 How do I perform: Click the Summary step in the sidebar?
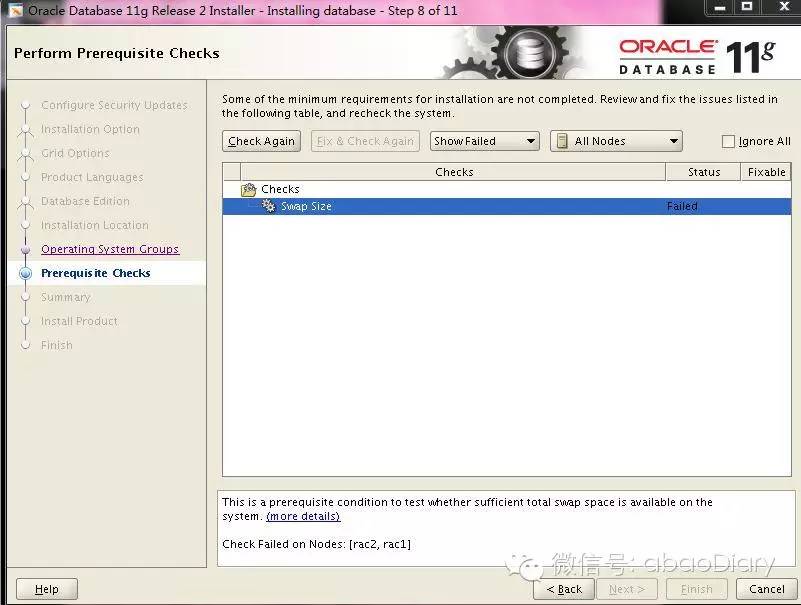tap(65, 297)
